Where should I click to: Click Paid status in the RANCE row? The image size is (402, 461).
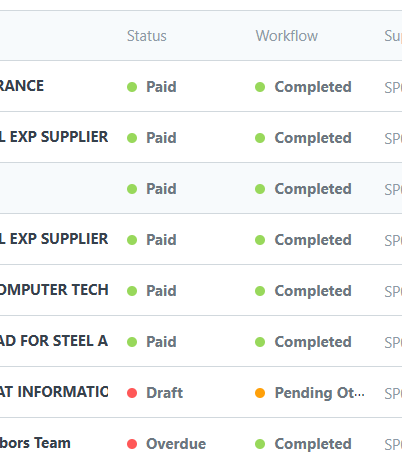click(161, 87)
